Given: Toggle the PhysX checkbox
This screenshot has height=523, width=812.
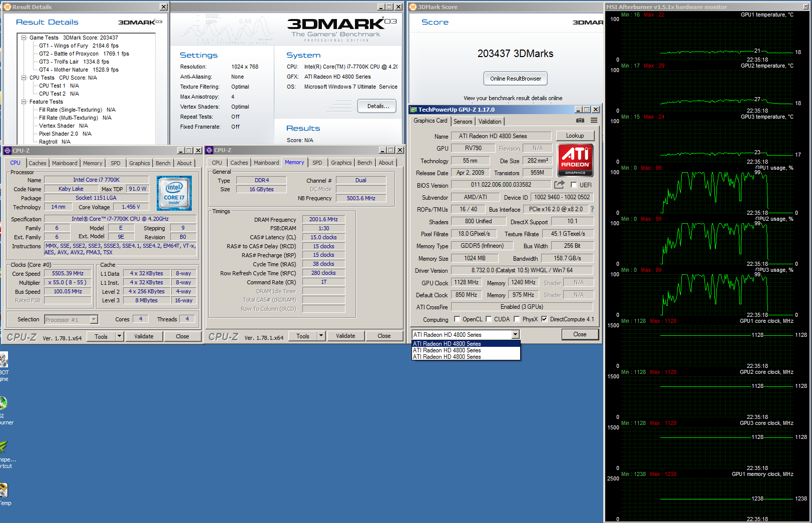Looking at the screenshot, I should pyautogui.click(x=517, y=319).
